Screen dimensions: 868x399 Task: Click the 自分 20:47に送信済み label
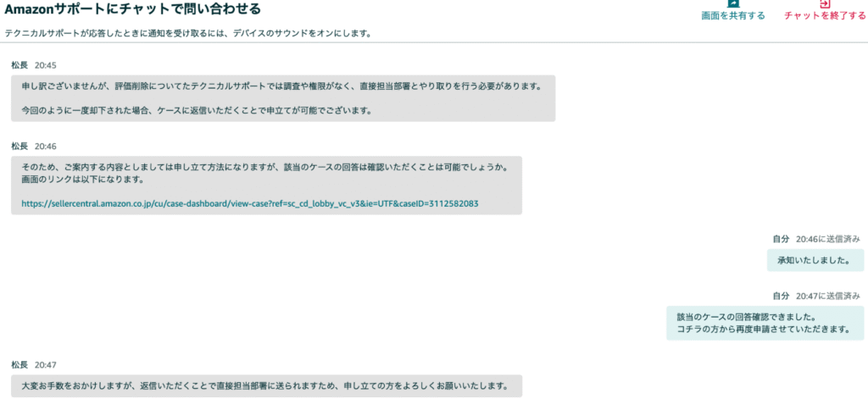point(816,296)
